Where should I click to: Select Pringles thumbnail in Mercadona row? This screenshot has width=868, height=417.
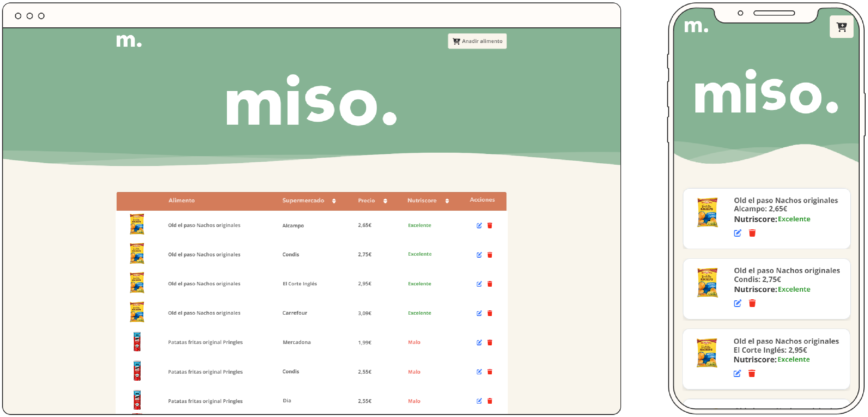137,341
